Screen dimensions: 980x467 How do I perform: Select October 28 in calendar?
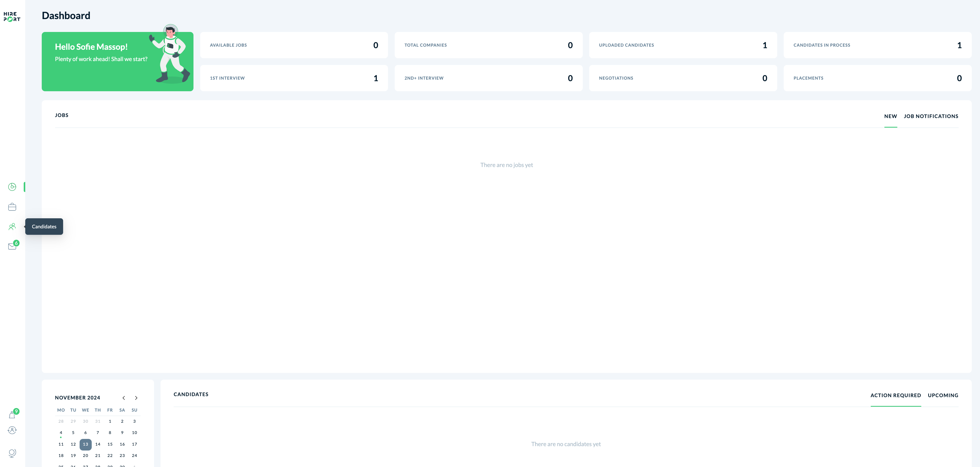point(61,421)
